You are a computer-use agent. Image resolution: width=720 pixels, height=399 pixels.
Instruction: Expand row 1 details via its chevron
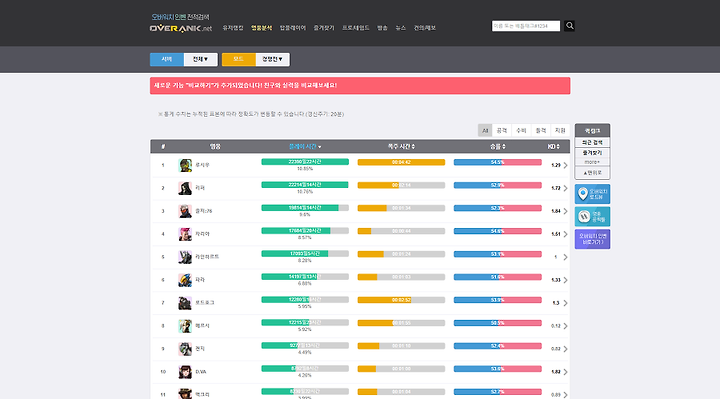565,165
